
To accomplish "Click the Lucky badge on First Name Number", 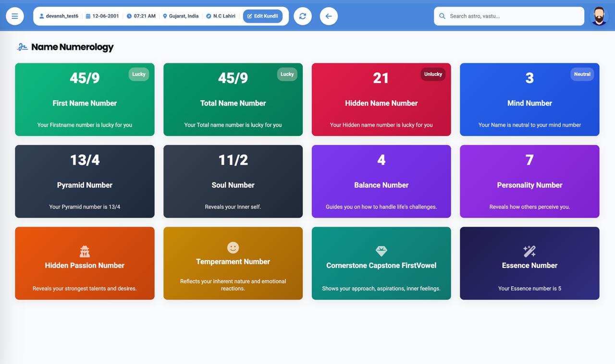I will pos(139,74).
